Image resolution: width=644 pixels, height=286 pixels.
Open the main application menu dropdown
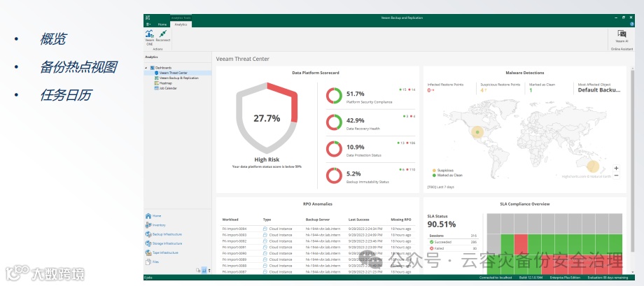click(148, 24)
